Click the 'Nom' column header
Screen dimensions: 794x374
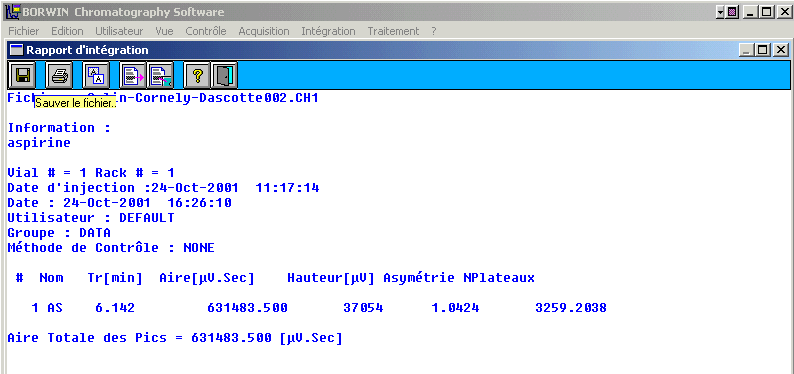[x=51, y=278]
